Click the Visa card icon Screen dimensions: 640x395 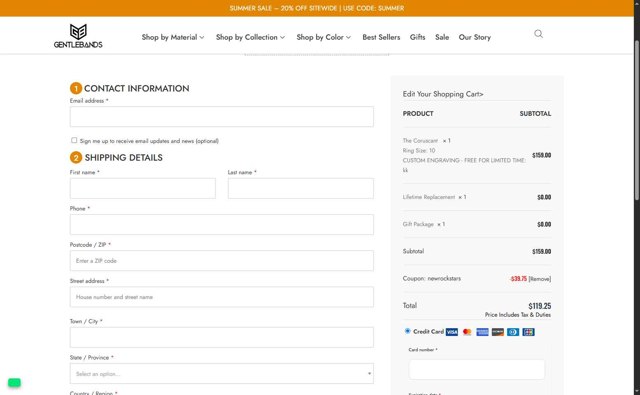[451, 332]
